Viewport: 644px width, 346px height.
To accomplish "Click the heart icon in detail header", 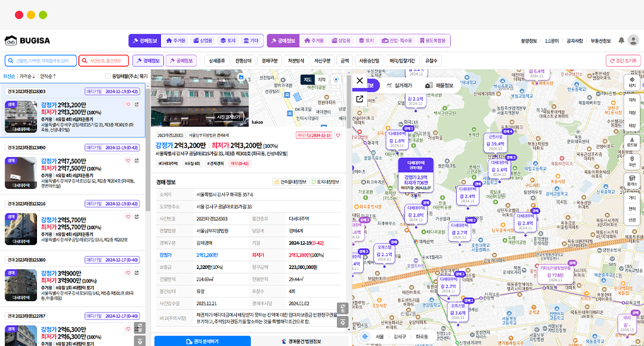I will [x=338, y=135].
